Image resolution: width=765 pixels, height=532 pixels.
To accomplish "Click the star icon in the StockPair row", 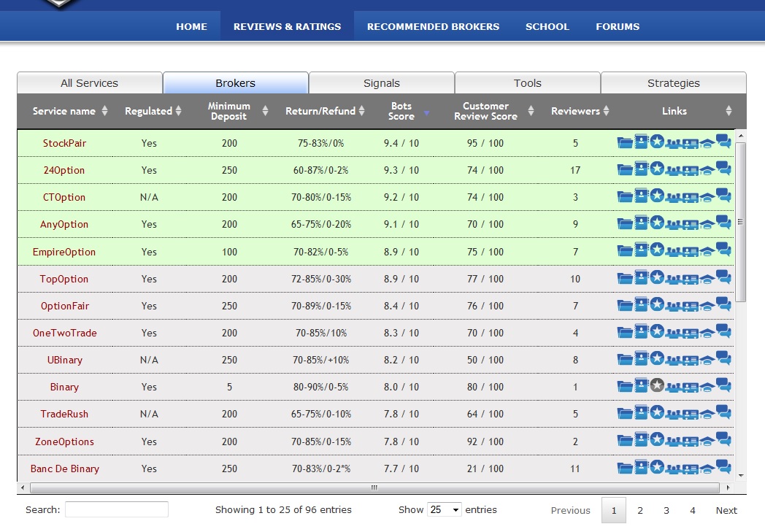I will (x=657, y=142).
